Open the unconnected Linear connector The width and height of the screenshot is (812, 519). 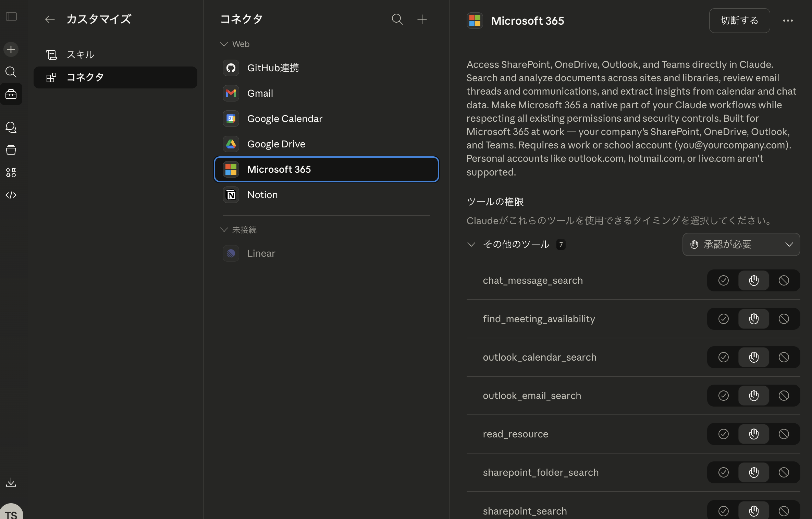(261, 253)
